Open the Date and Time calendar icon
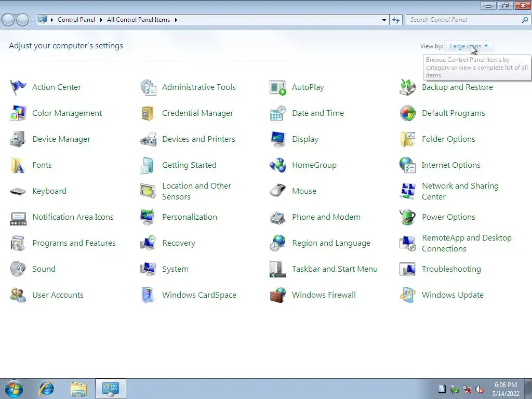This screenshot has height=399, width=532. click(x=278, y=113)
